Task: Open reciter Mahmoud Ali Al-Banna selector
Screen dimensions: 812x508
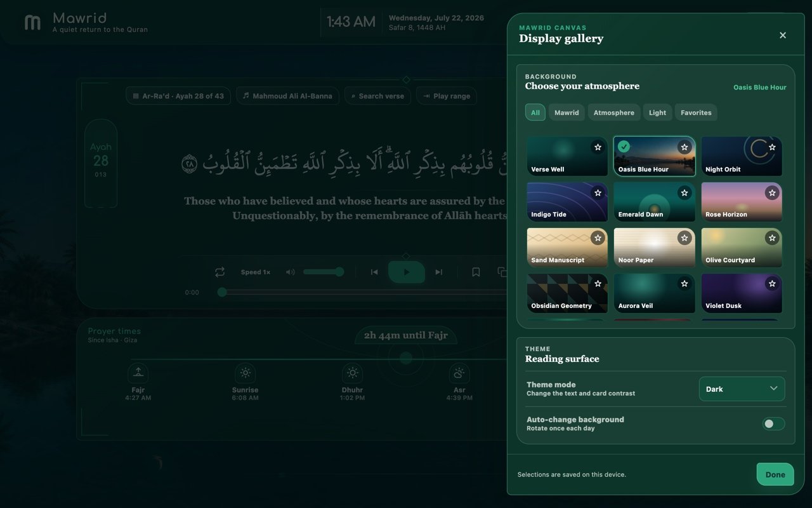Action: click(287, 96)
